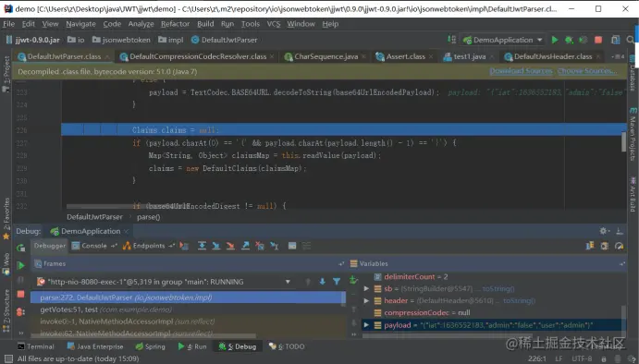Viewport: 639px width, 364px height.
Task: Expand the header variable node
Action: click(x=366, y=301)
